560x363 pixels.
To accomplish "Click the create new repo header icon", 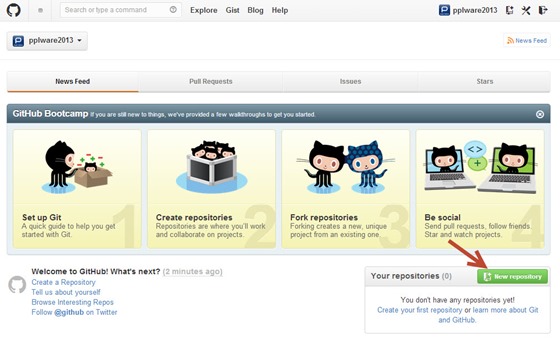I will click(510, 10).
